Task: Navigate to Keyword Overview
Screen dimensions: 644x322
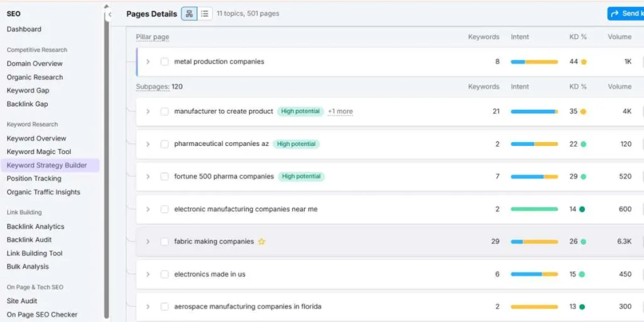Action: coord(36,138)
